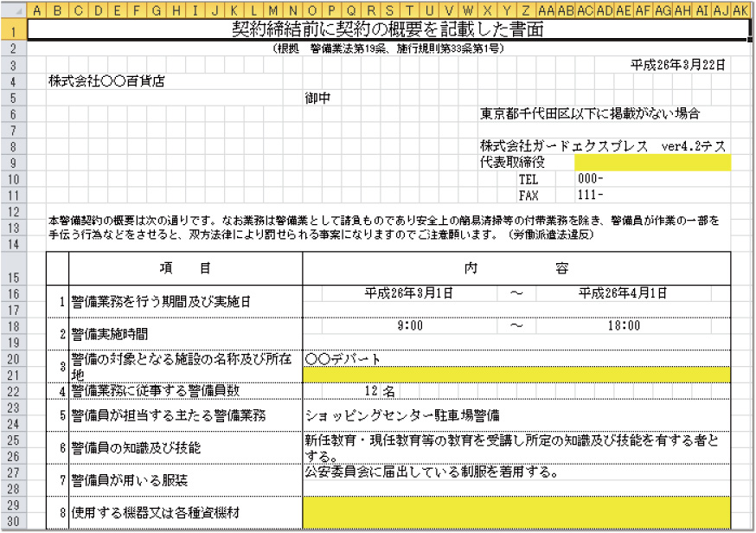756x533 pixels.
Task: Click the address cell 東京都千代田区以下に掲載がない場合
Action: pos(590,114)
